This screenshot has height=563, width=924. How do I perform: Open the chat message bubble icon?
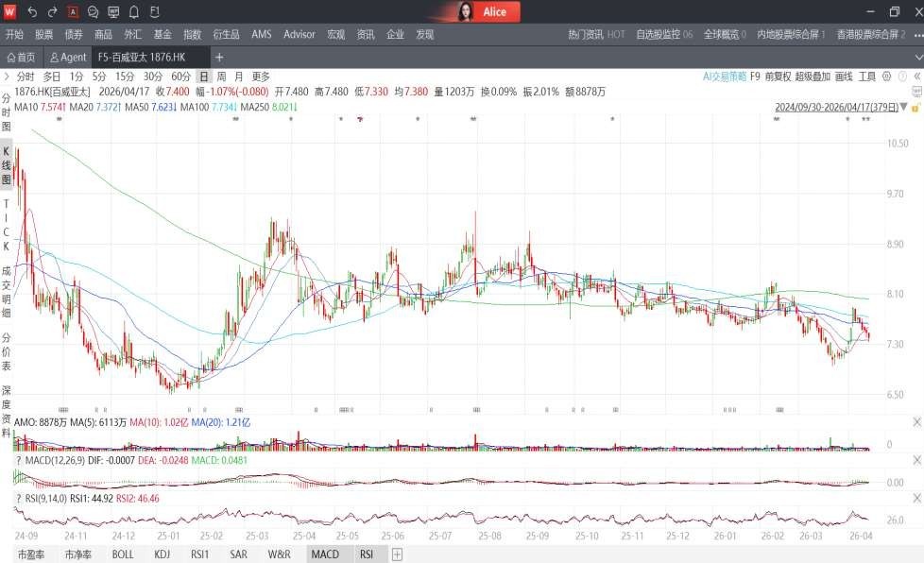(x=93, y=11)
